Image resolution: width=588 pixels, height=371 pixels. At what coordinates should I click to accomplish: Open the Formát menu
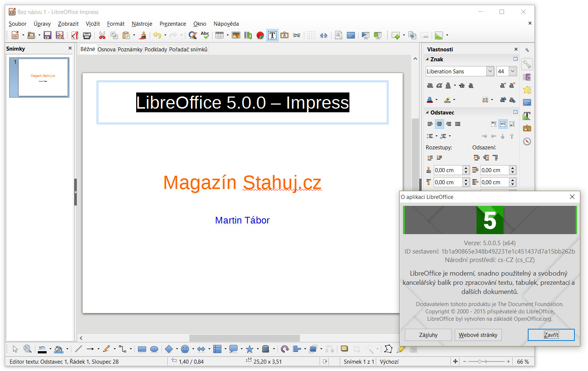click(116, 23)
